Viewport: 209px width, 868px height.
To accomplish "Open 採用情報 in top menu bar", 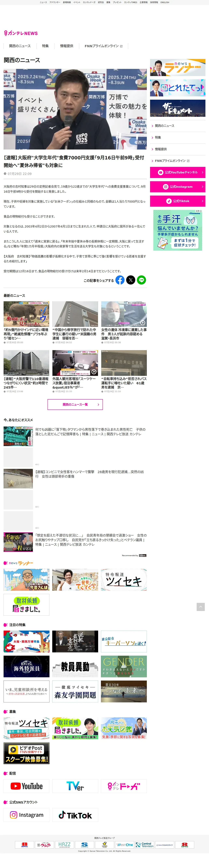I will tap(154, 2).
